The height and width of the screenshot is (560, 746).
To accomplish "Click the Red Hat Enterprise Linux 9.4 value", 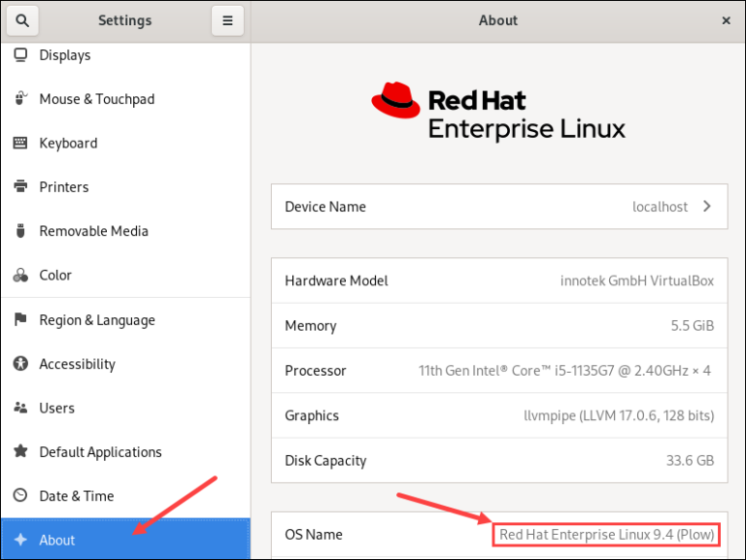I will pos(606,535).
